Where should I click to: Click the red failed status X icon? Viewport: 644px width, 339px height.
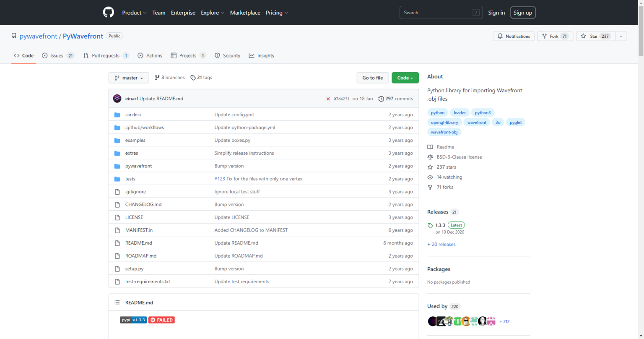[328, 99]
